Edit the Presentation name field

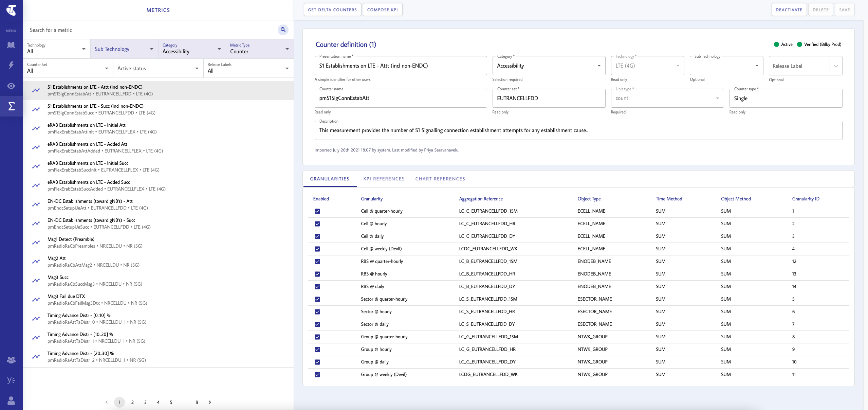click(x=401, y=66)
